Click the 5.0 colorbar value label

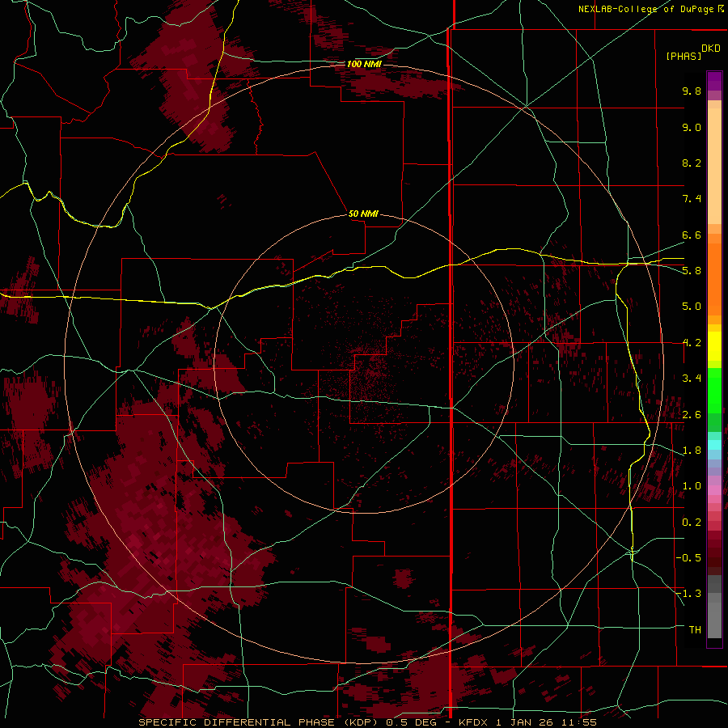coord(692,307)
